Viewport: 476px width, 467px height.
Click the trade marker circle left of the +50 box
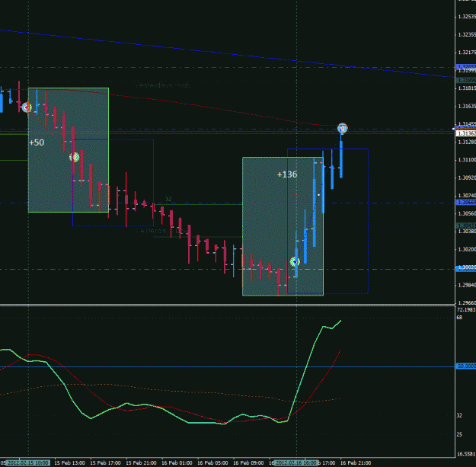27,107
